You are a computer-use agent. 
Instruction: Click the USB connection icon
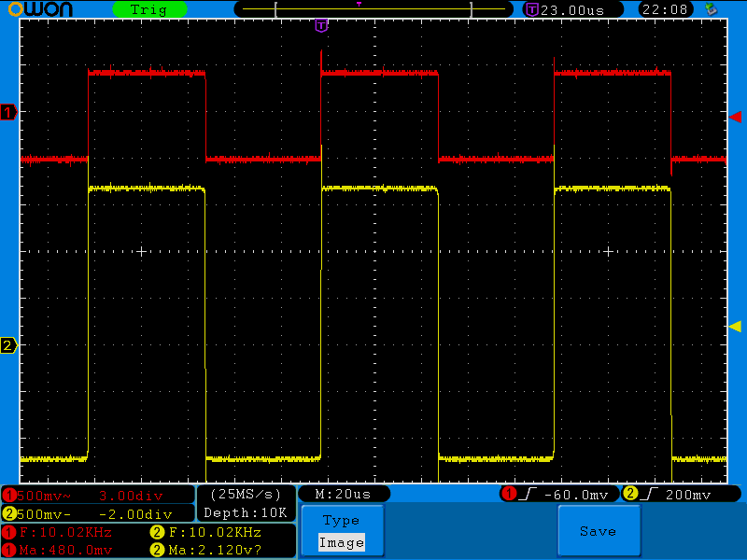(x=711, y=9)
